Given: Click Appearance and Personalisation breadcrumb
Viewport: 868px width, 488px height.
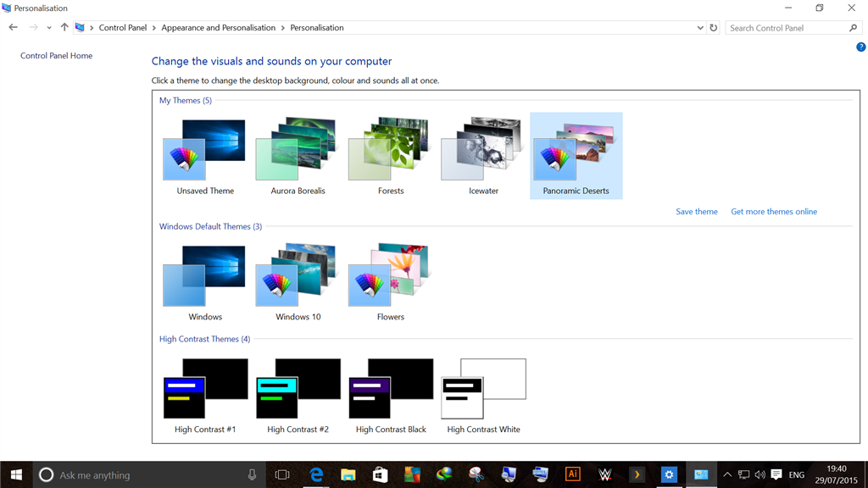Looking at the screenshot, I should point(218,28).
